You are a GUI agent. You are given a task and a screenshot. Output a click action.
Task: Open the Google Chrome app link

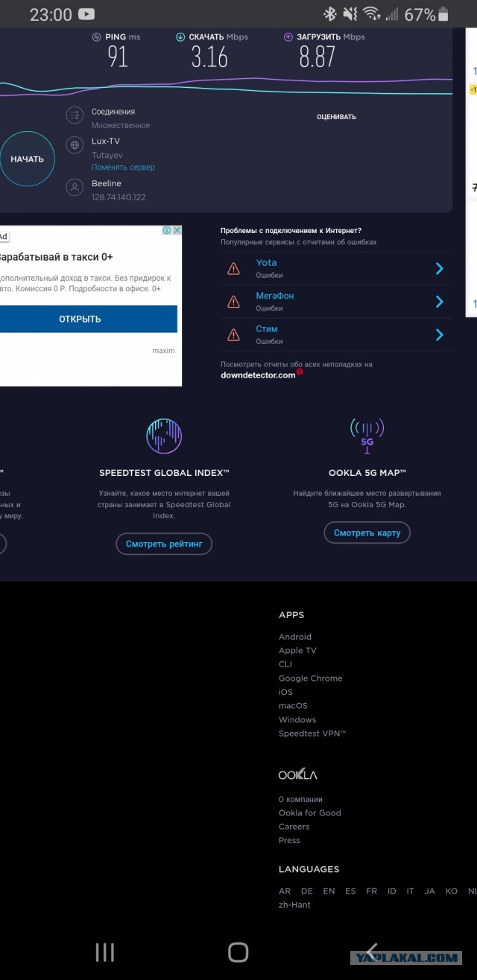[311, 678]
